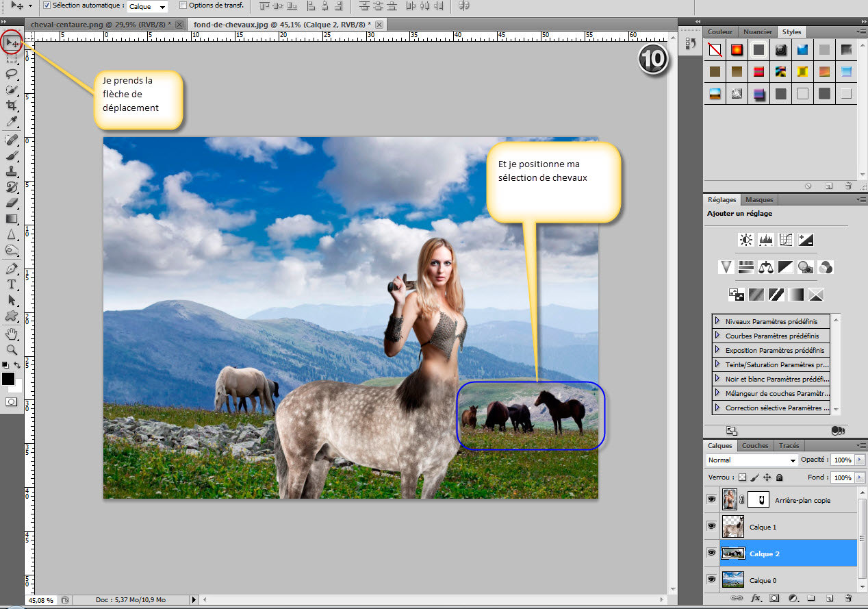
Task: Hide the Calque 1 layer
Action: (711, 526)
